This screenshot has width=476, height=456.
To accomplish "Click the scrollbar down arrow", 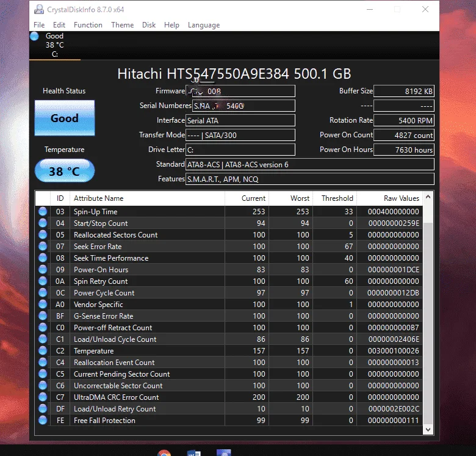I will 428,430.
